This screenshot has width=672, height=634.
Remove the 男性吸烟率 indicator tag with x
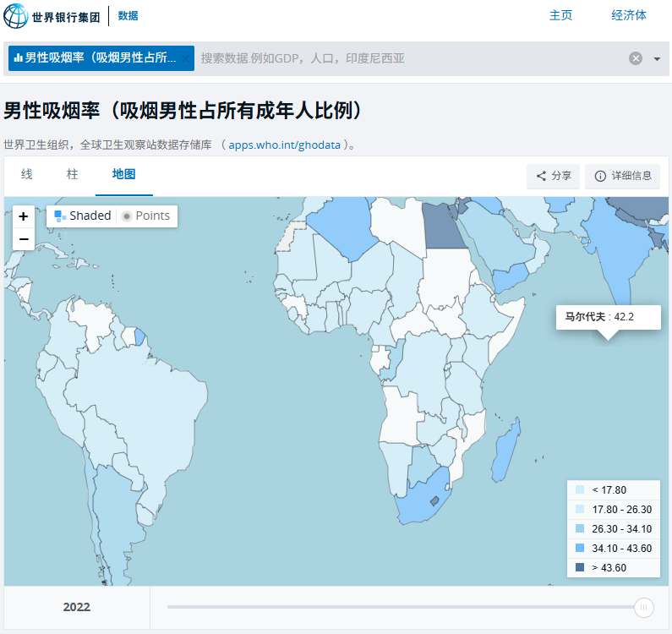point(186,58)
